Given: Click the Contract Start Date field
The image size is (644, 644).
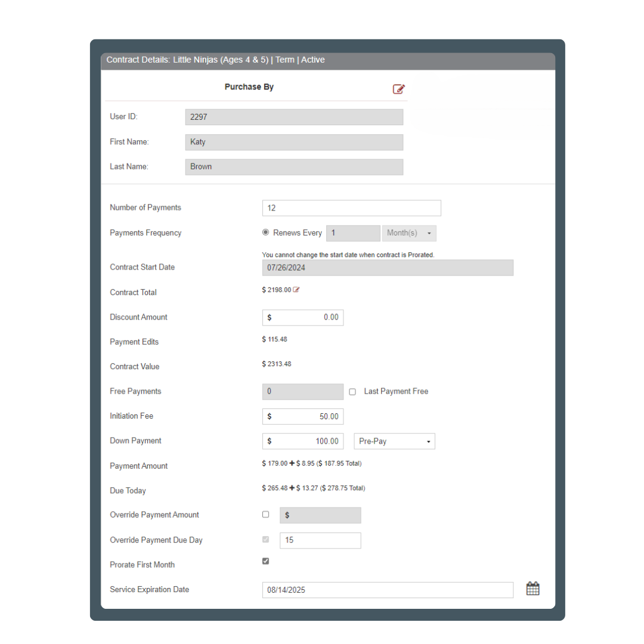Looking at the screenshot, I should pyautogui.click(x=388, y=268).
